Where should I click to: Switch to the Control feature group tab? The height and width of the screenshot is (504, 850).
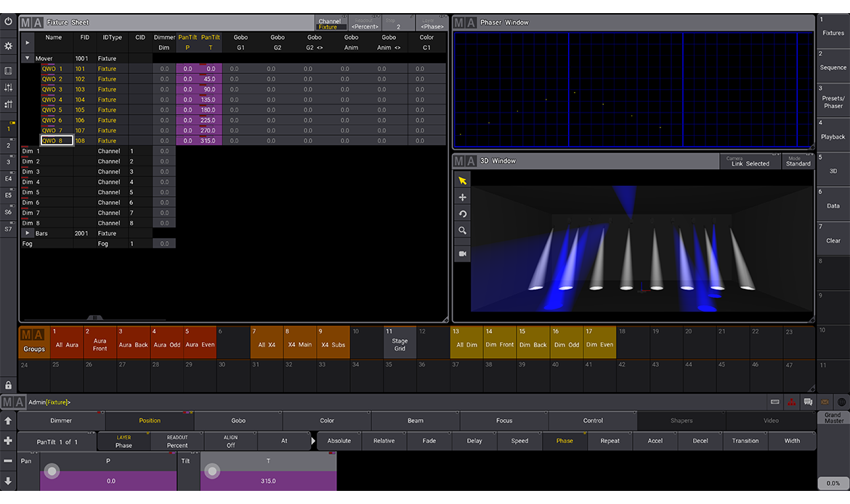(593, 420)
